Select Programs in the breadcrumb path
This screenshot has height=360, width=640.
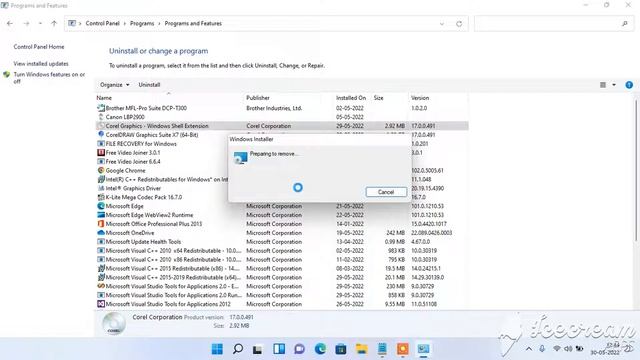point(142,23)
